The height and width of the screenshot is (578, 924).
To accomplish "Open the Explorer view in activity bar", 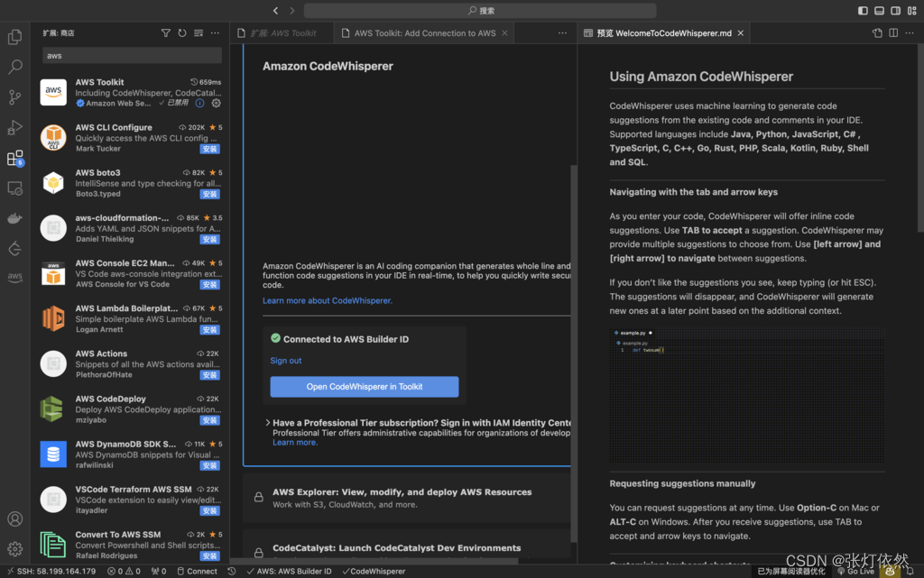I will pos(14,36).
